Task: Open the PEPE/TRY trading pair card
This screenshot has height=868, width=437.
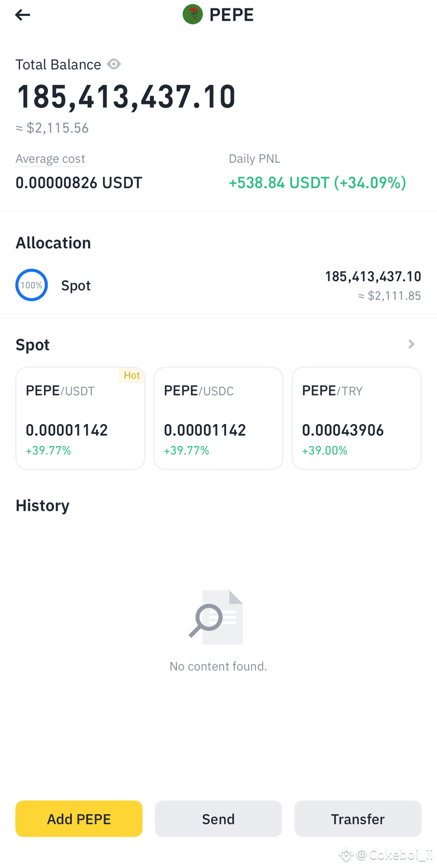Action: (357, 418)
